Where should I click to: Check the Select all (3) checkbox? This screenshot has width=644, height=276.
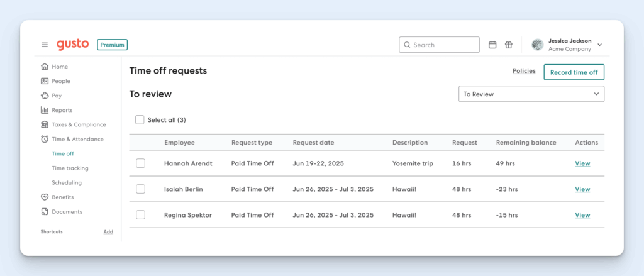click(x=140, y=120)
